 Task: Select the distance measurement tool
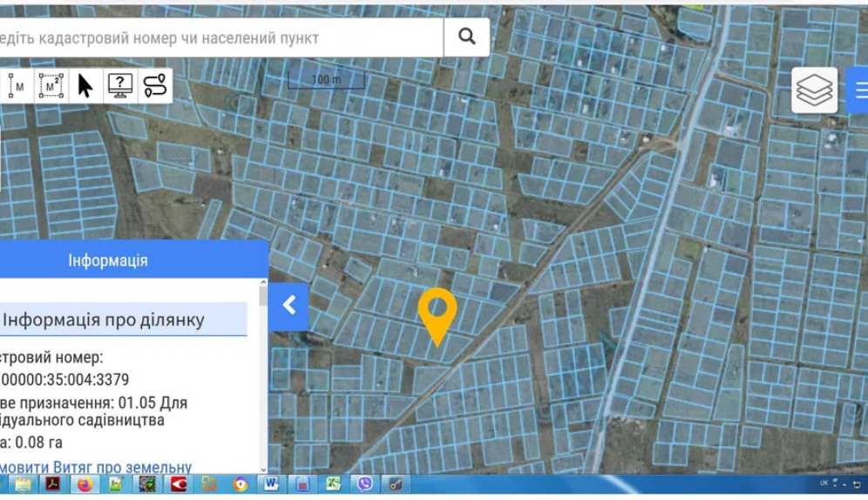point(17,85)
